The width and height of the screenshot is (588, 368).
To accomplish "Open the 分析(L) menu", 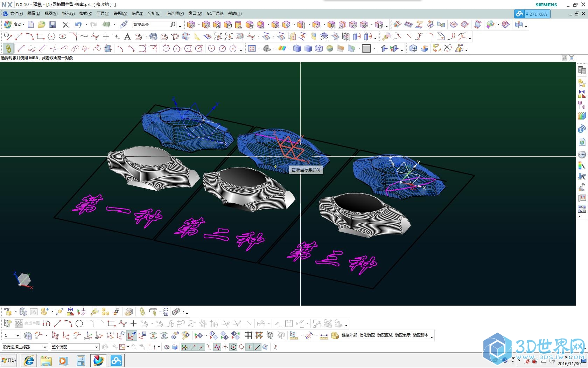I will click(x=154, y=13).
